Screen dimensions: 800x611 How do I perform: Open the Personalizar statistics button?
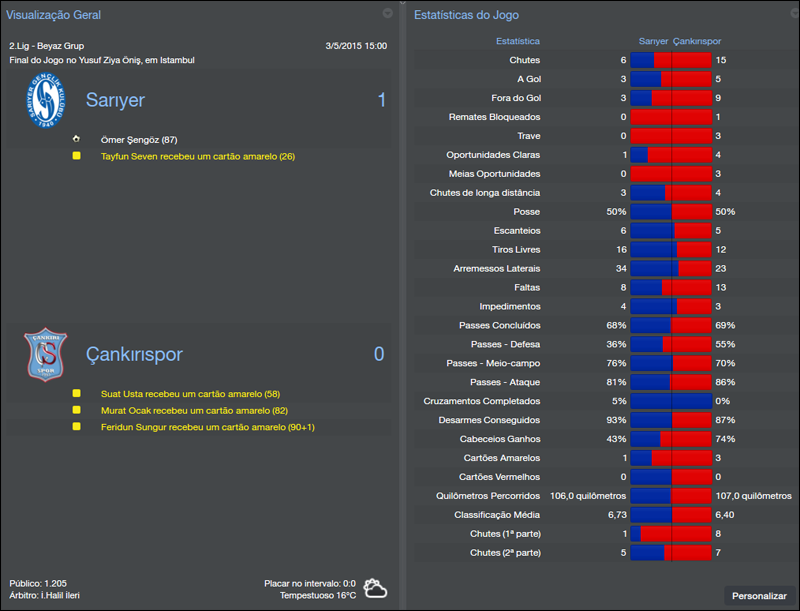click(759, 596)
